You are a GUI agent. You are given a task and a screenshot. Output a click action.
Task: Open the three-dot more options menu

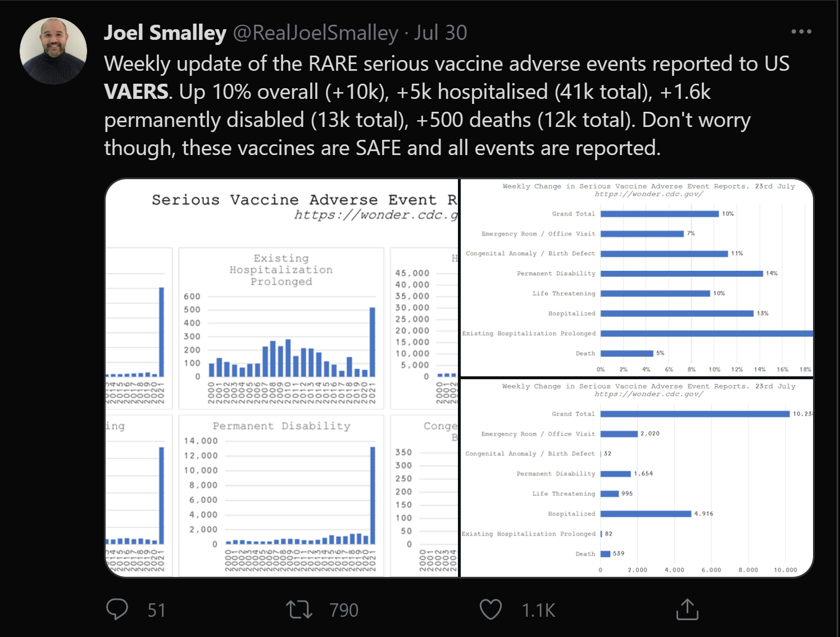[801, 32]
